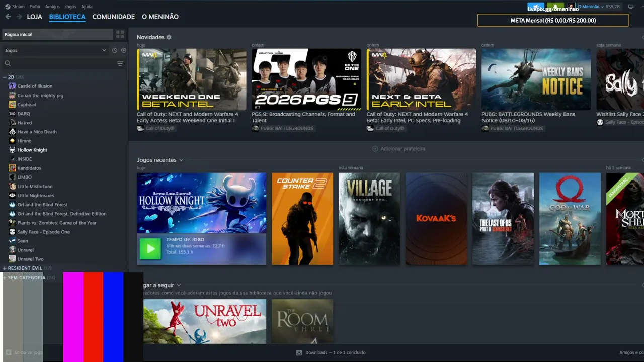The width and height of the screenshot is (644, 362).
Task: Click the plus icon beside Adicionar prateleira
Action: [375, 149]
